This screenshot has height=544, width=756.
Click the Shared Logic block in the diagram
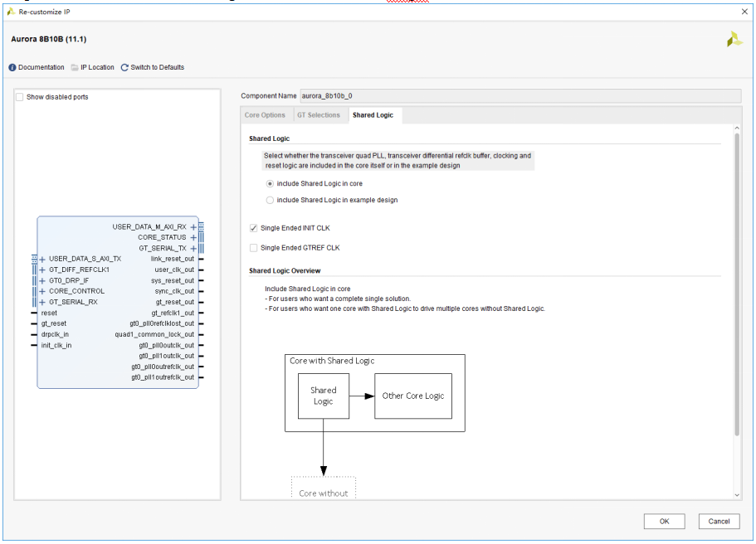coord(324,396)
